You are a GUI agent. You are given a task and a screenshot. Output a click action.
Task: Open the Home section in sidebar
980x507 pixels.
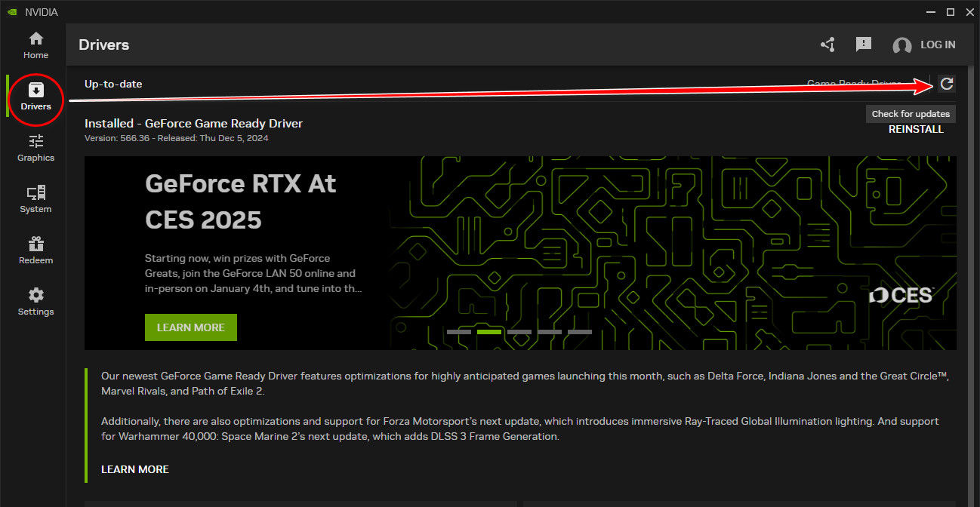click(x=35, y=45)
